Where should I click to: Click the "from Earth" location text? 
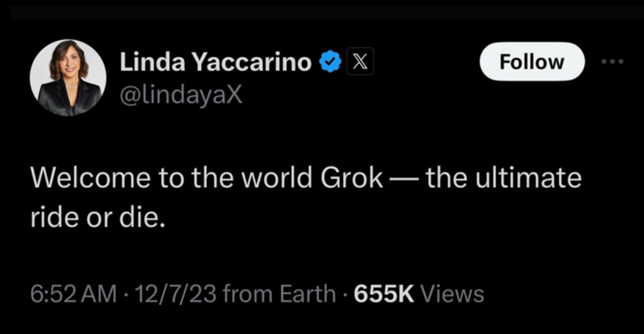280,294
